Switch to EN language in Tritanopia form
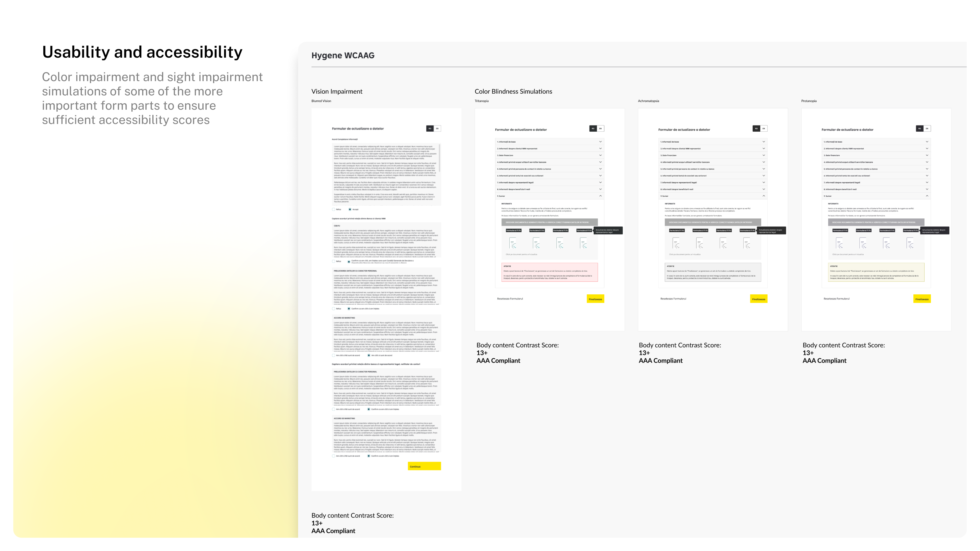The height and width of the screenshot is (551, 980). point(600,129)
